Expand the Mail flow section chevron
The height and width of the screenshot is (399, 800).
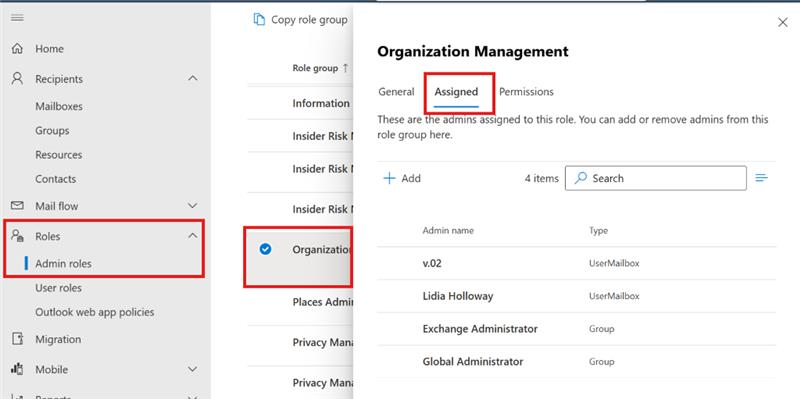click(192, 206)
